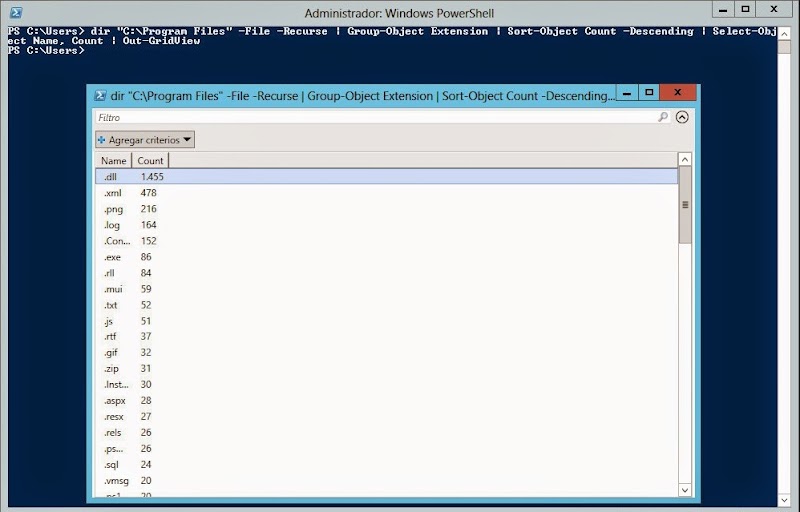Image resolution: width=800 pixels, height=512 pixels.
Task: Open the Agregar criterios dropdown
Action: pos(145,140)
